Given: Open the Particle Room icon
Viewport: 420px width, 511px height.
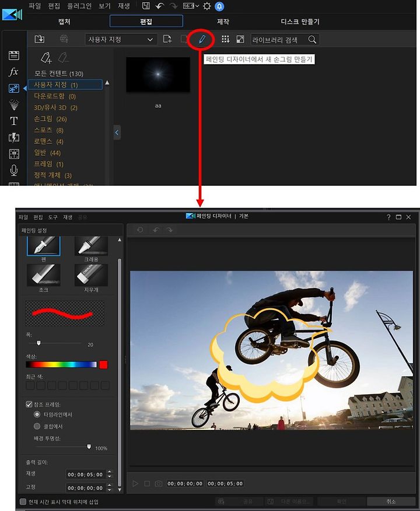Looking at the screenshot, I should pyautogui.click(x=13, y=105).
